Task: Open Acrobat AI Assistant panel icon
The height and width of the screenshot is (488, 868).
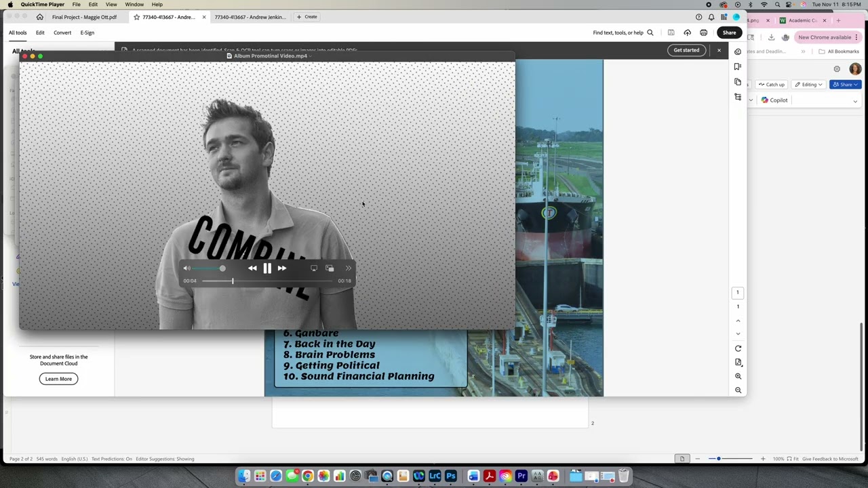Action: [738, 52]
